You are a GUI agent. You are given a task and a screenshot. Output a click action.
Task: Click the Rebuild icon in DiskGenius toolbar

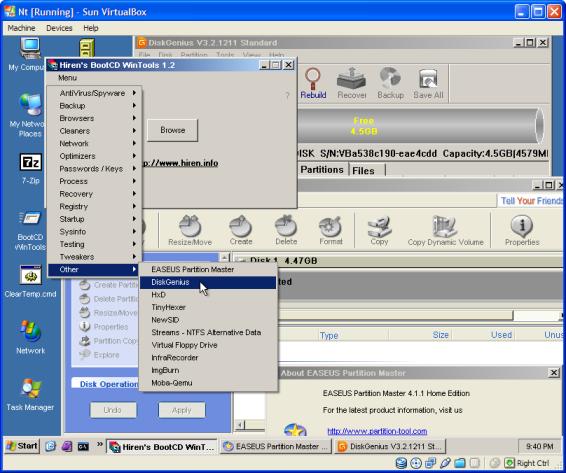pyautogui.click(x=313, y=84)
